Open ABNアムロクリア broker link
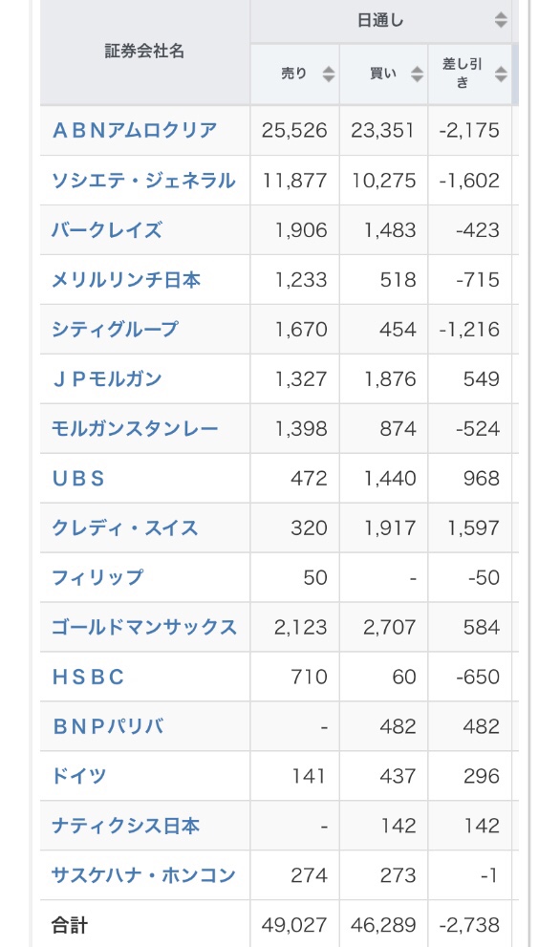The image size is (560, 947). [x=135, y=131]
